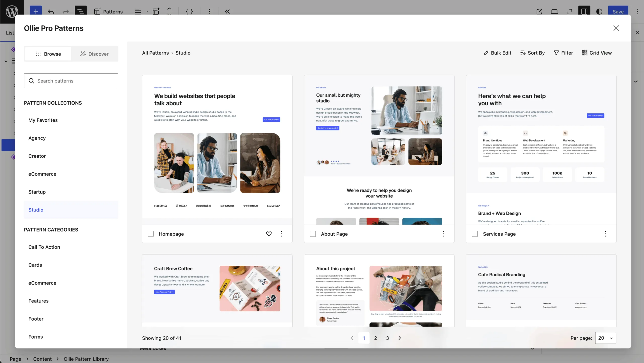Open the Sort By menu
This screenshot has width=644, height=363.
[532, 53]
